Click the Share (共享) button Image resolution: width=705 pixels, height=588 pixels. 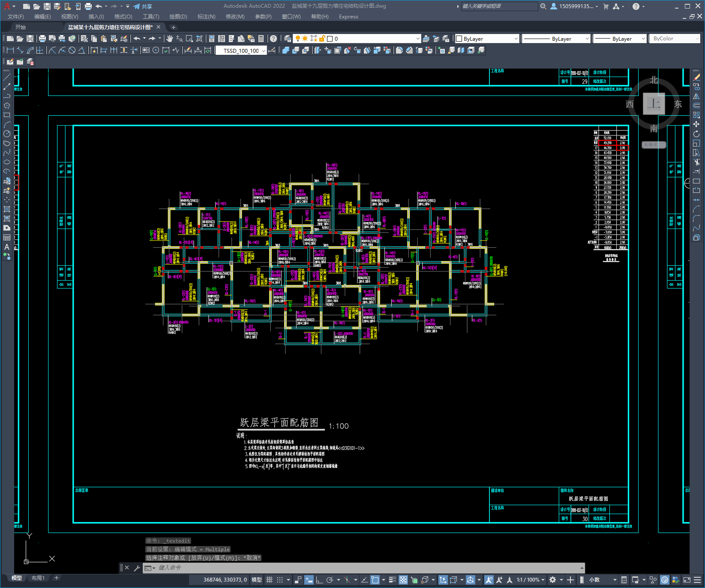pos(143,6)
